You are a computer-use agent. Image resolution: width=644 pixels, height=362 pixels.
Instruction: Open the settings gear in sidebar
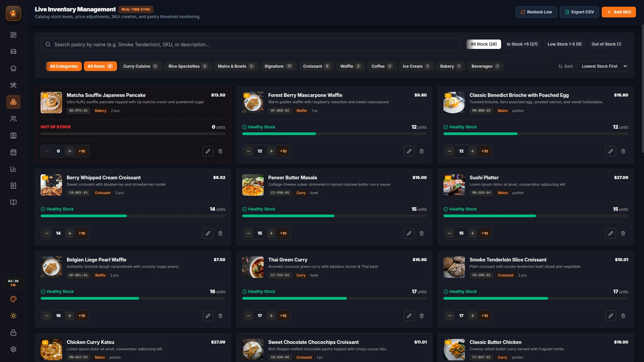click(x=13, y=349)
